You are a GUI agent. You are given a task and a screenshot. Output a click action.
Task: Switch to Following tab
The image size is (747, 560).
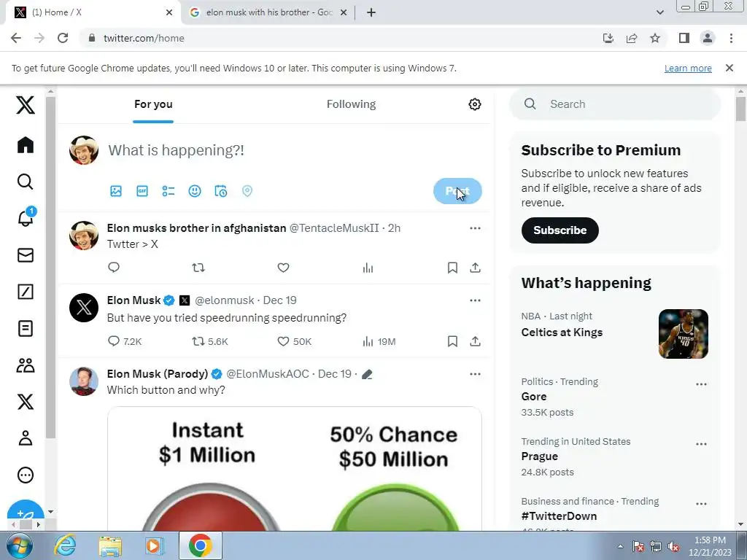click(x=351, y=104)
